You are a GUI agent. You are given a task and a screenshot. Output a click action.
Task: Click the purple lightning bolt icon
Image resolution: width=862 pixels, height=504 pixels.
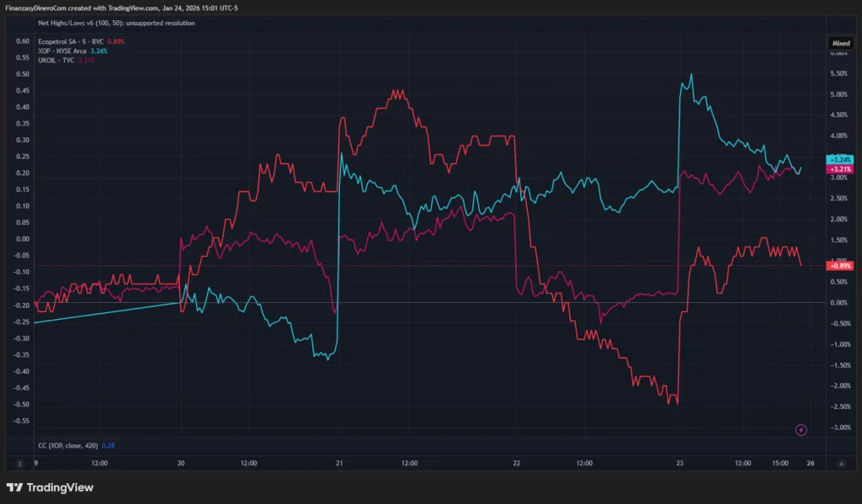[801, 430]
